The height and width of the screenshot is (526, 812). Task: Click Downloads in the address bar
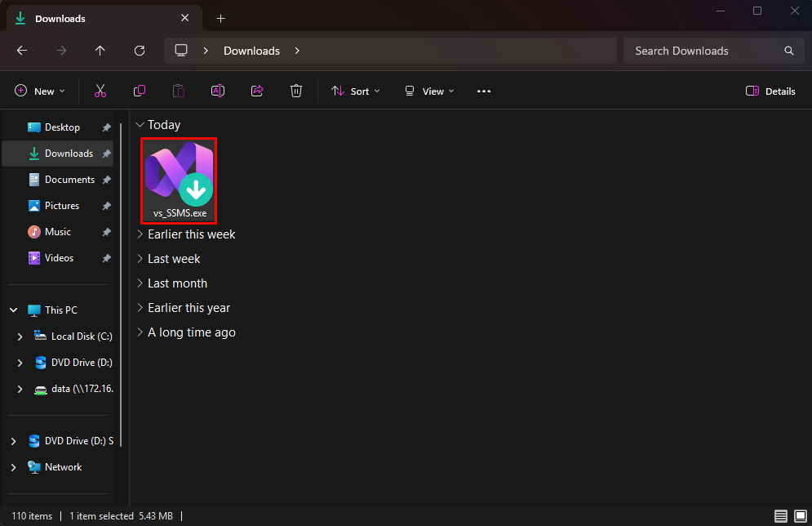coord(251,51)
